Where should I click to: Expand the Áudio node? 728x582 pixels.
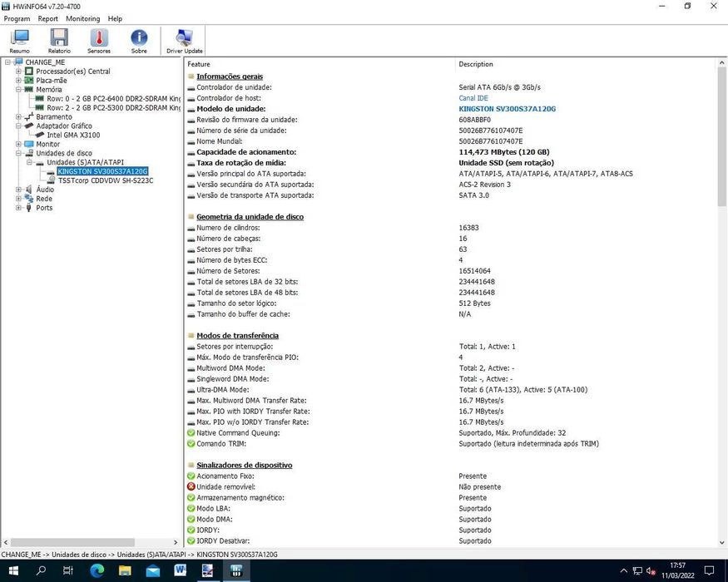tap(18, 190)
